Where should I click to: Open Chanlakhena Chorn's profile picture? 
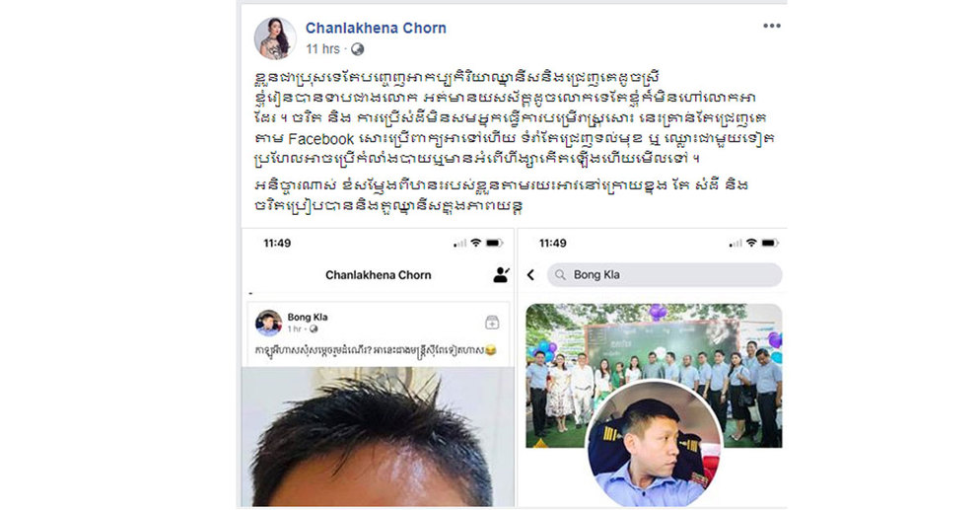click(x=275, y=38)
